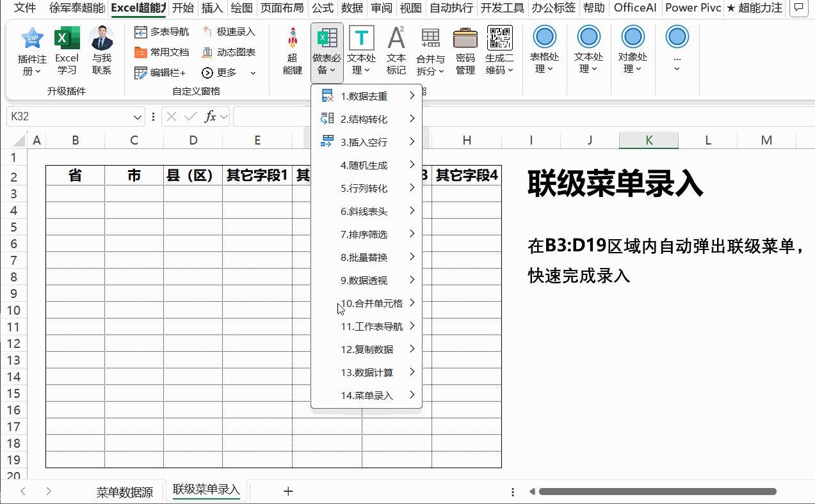Switch to 菜单数据源 sheet tab
815x504 pixels.
click(125, 492)
